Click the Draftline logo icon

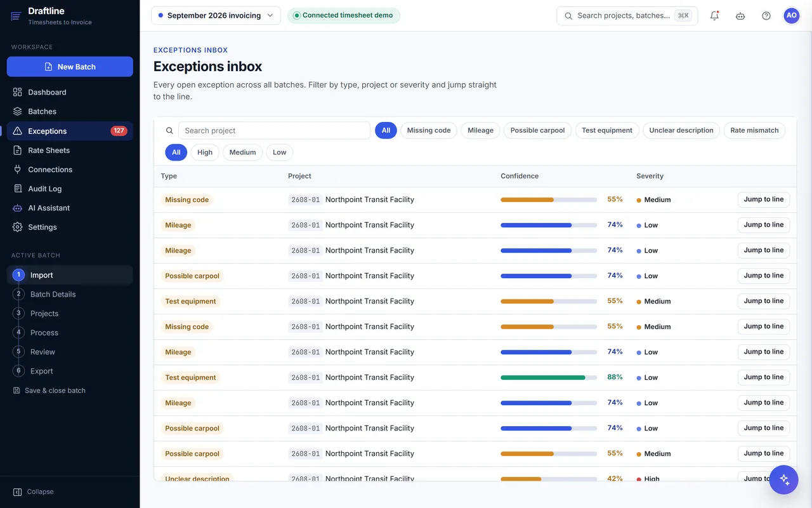click(16, 16)
